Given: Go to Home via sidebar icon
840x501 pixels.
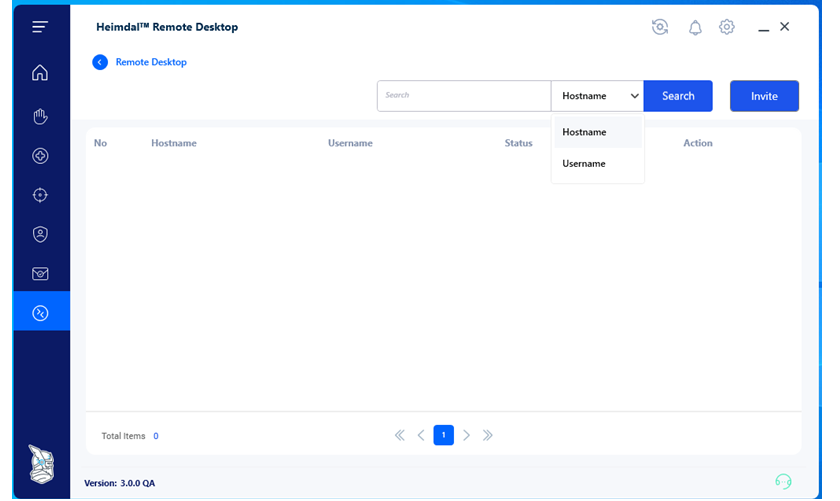Looking at the screenshot, I should click(x=40, y=72).
